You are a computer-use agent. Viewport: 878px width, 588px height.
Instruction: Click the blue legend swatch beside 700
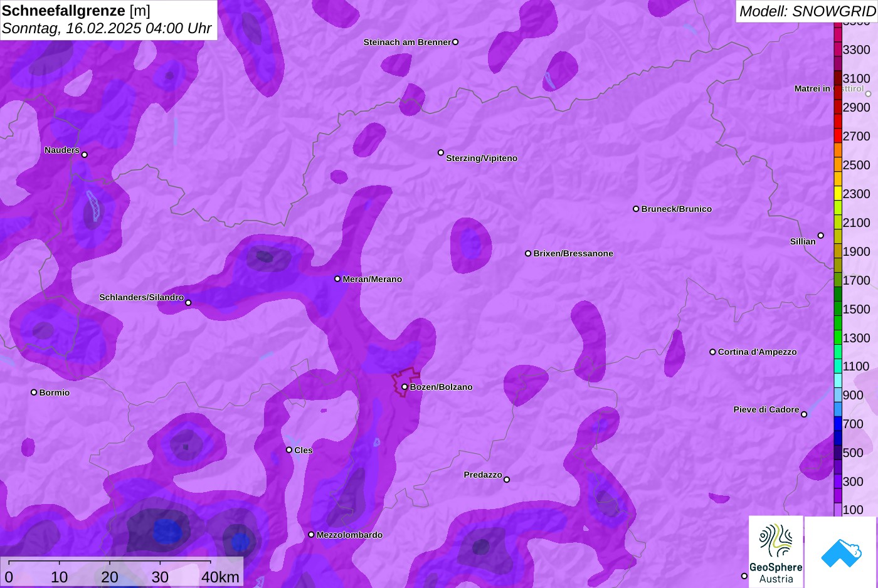coord(838,424)
